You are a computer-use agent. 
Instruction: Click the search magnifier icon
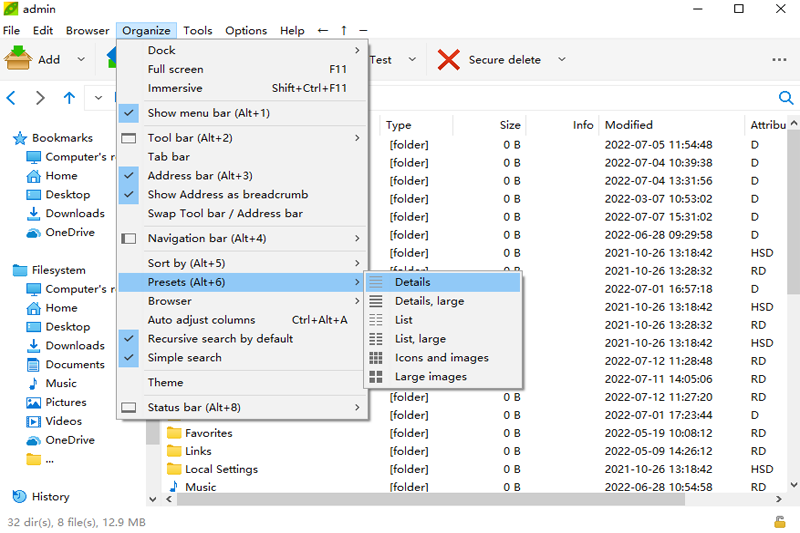click(x=786, y=97)
